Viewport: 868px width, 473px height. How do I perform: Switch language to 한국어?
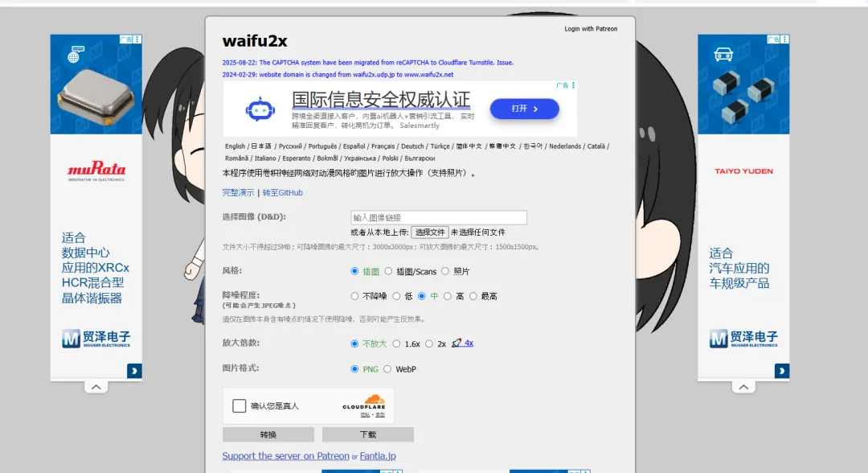click(x=533, y=146)
